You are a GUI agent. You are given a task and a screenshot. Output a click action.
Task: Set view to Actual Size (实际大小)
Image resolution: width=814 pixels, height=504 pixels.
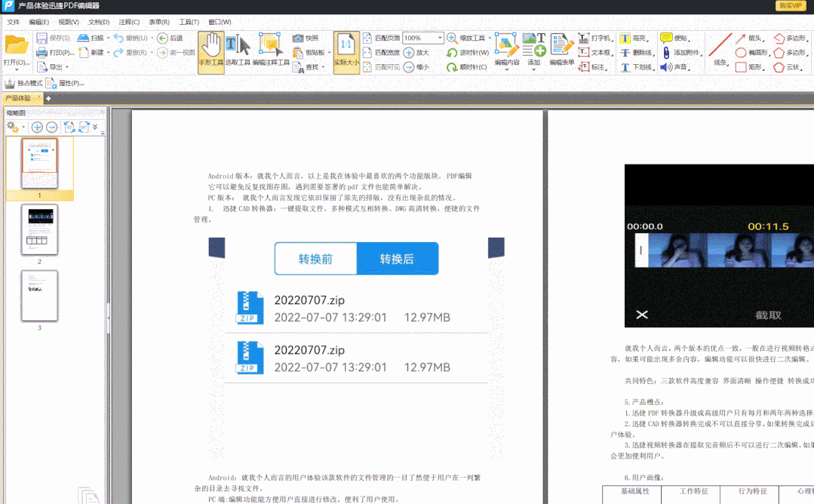346,52
